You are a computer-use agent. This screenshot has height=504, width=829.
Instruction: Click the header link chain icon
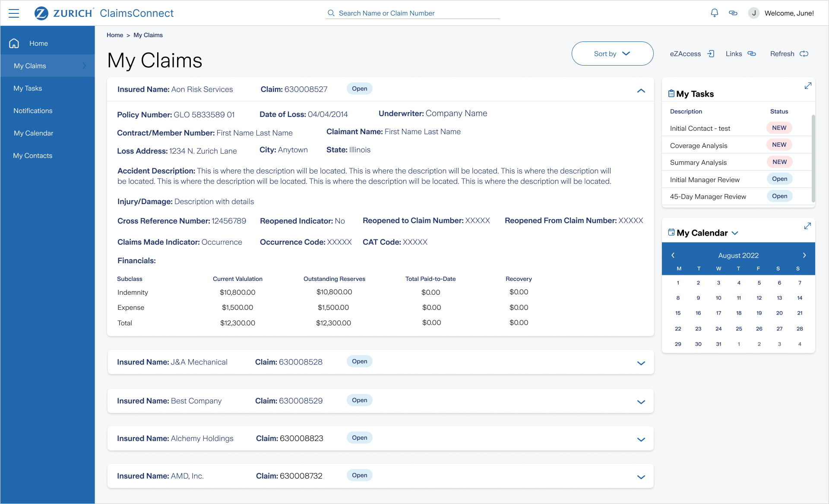pyautogui.click(x=733, y=13)
